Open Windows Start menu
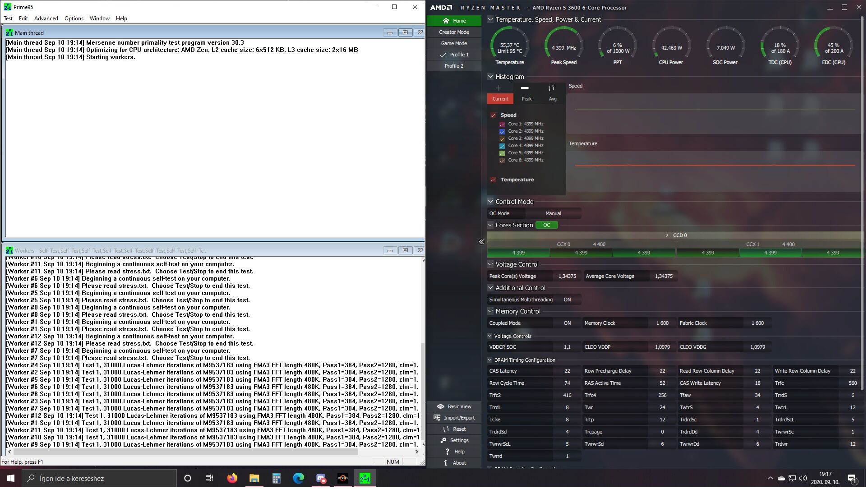The image size is (868, 489). pos(11,479)
